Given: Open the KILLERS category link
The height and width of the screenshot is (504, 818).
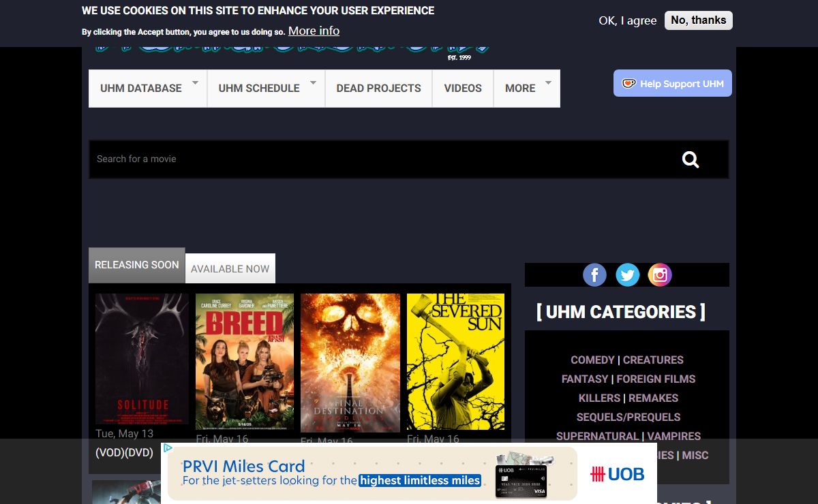Looking at the screenshot, I should point(599,398).
